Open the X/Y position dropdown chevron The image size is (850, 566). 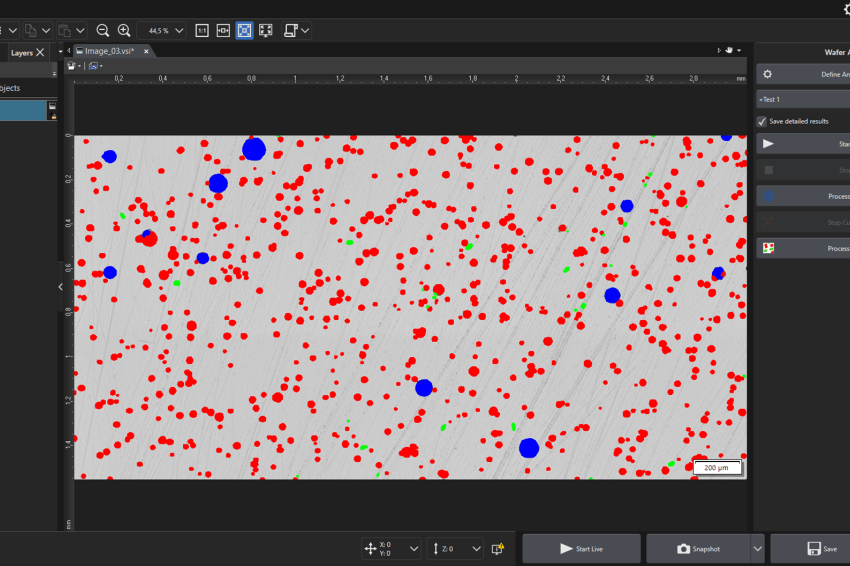pos(414,549)
